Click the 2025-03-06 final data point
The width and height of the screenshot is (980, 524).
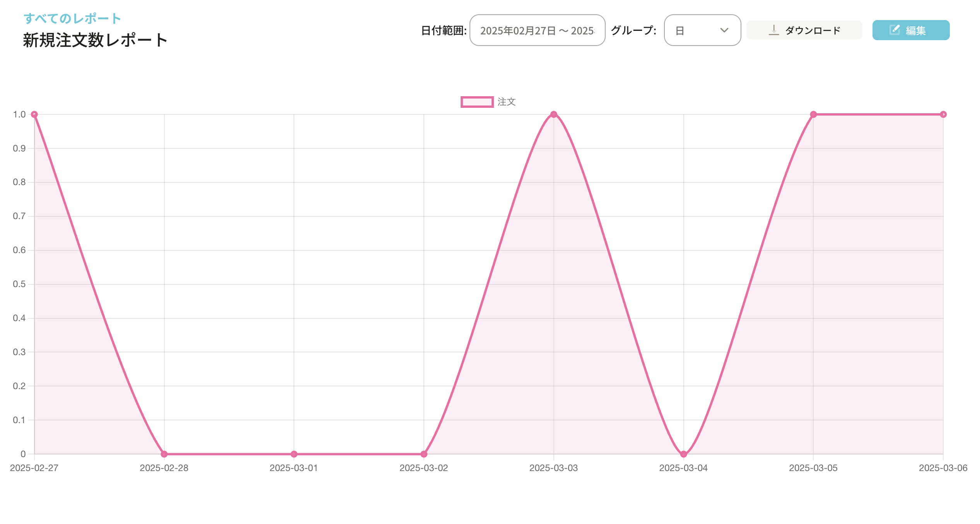943,114
